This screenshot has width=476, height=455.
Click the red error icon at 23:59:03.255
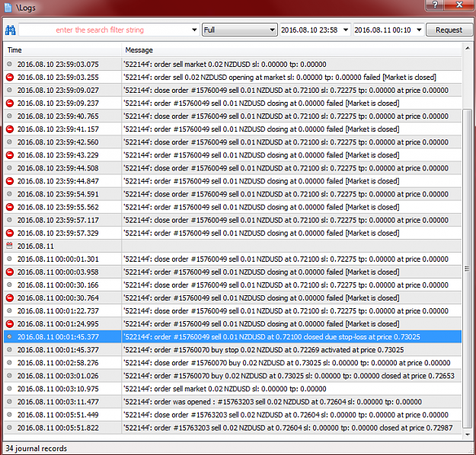(10, 78)
